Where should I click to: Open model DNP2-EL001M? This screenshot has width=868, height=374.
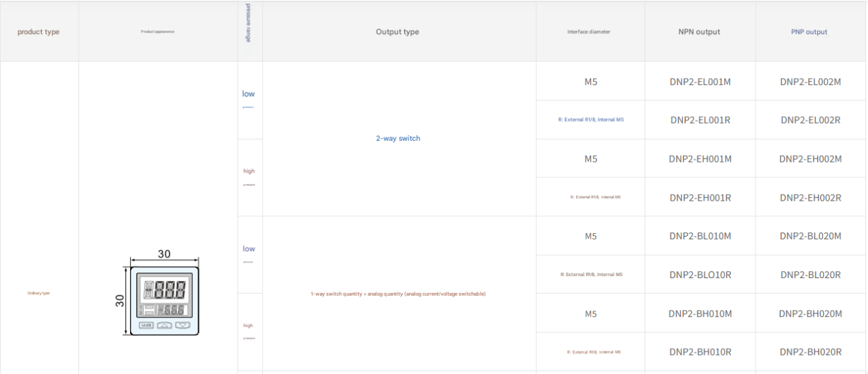click(700, 82)
